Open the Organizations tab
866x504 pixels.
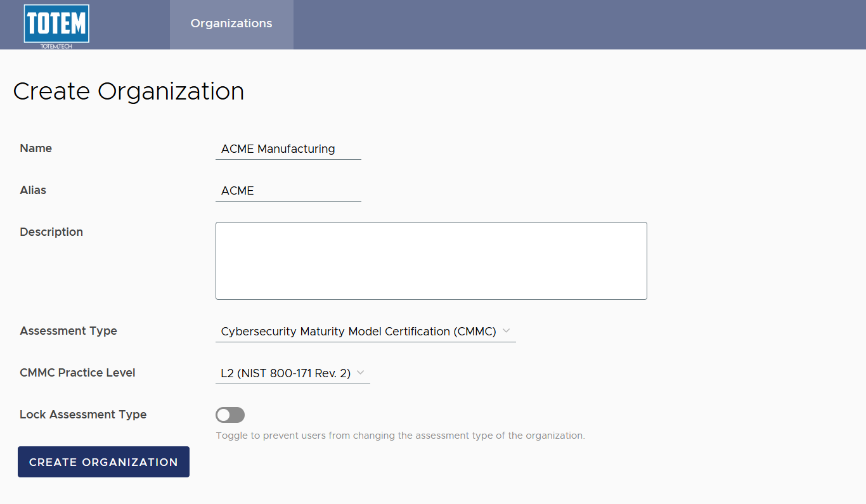point(231,24)
